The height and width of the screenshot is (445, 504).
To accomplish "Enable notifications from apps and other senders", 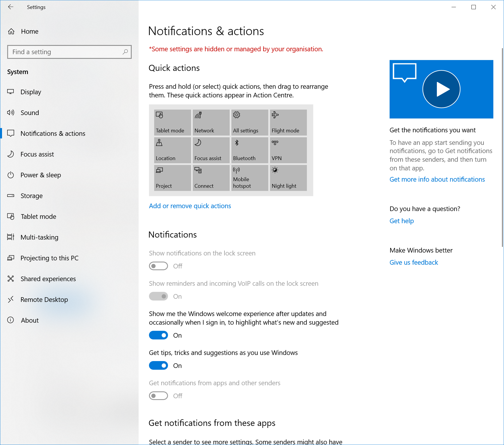I will click(x=158, y=396).
